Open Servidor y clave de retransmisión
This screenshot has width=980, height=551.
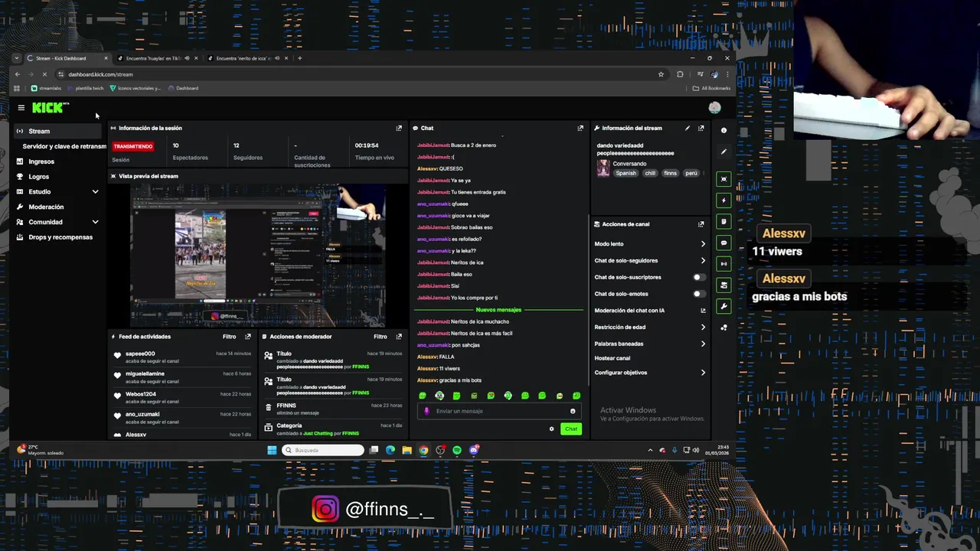point(64,146)
